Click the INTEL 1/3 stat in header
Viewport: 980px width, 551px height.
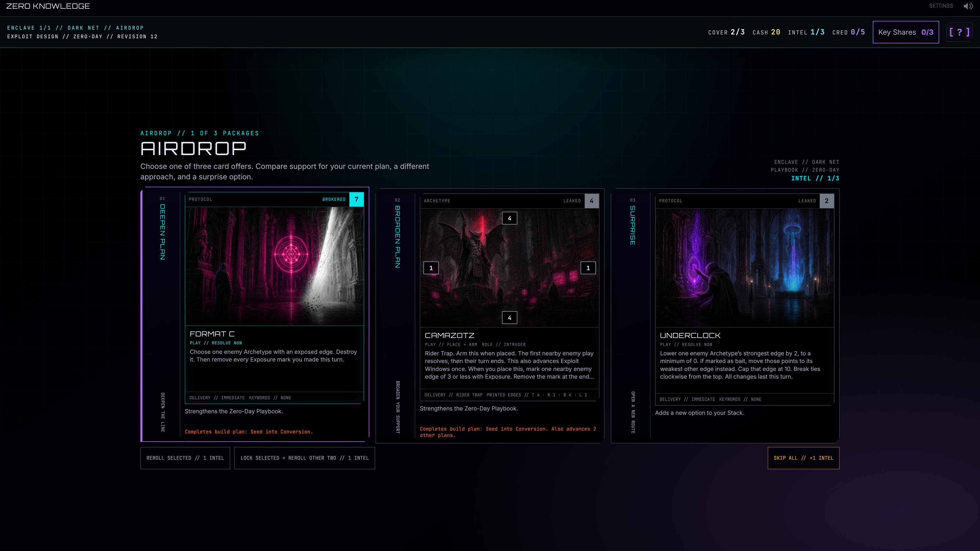pos(806,32)
